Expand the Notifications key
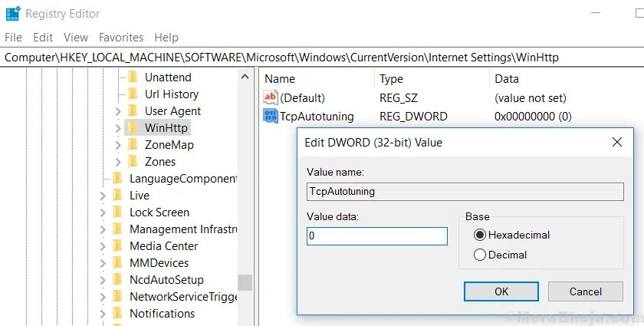The height and width of the screenshot is (326, 644). 103,314
